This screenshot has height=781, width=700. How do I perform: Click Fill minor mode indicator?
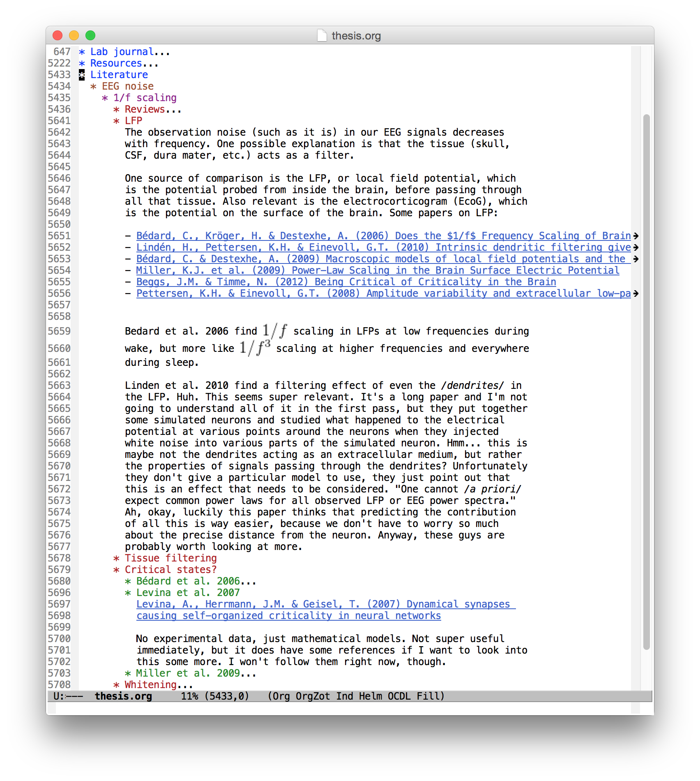[428, 696]
